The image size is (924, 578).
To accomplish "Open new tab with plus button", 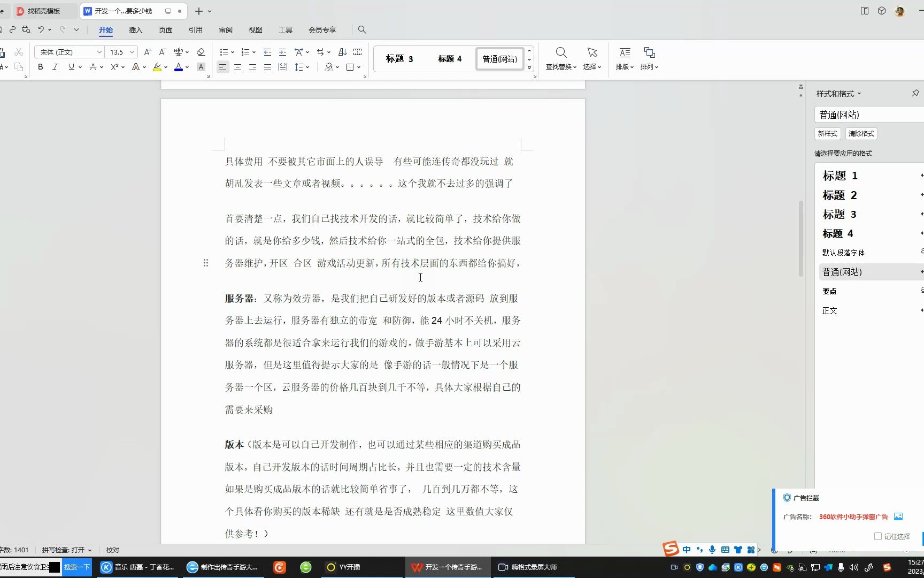I will point(199,11).
